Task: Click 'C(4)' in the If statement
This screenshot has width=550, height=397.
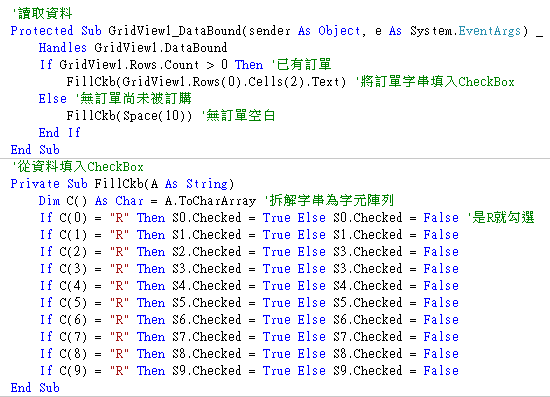Action: pos(73,286)
